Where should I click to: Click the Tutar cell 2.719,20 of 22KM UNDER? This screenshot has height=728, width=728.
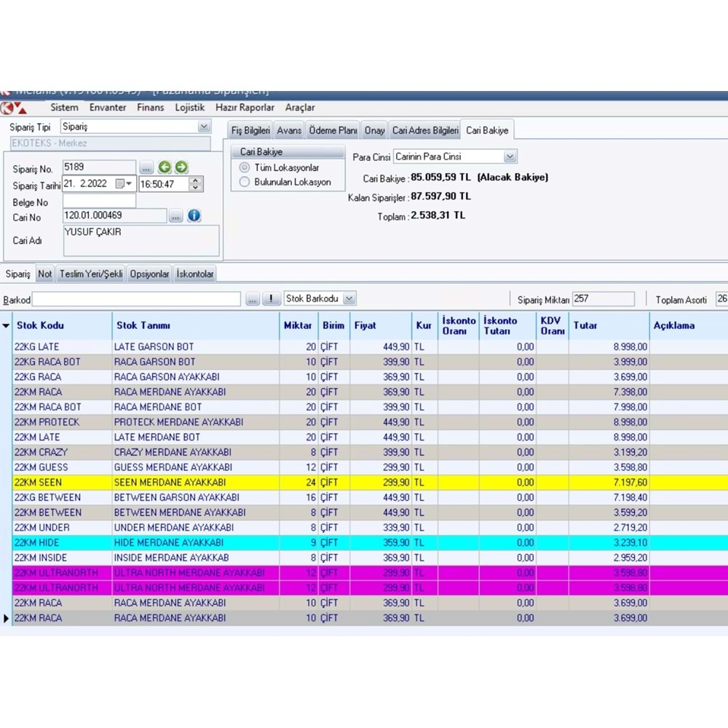609,528
